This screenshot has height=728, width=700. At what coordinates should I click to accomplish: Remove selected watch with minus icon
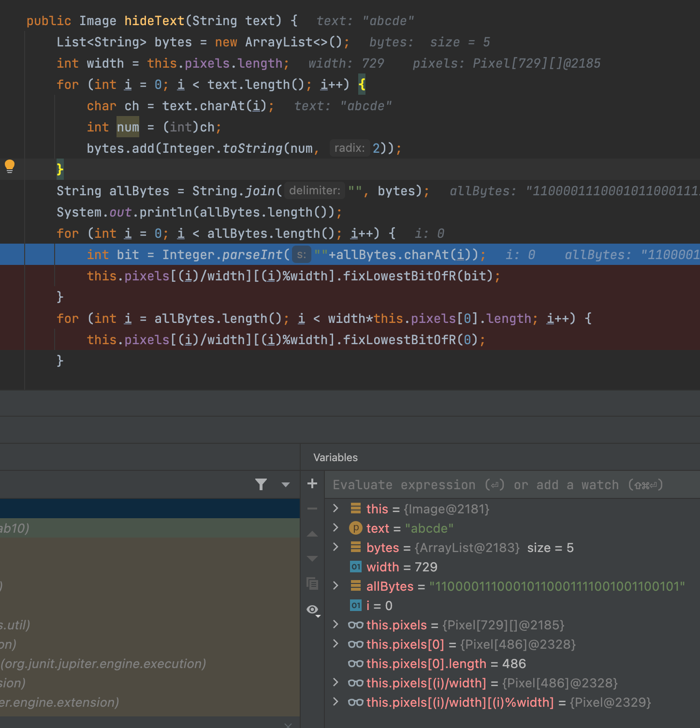(x=312, y=509)
